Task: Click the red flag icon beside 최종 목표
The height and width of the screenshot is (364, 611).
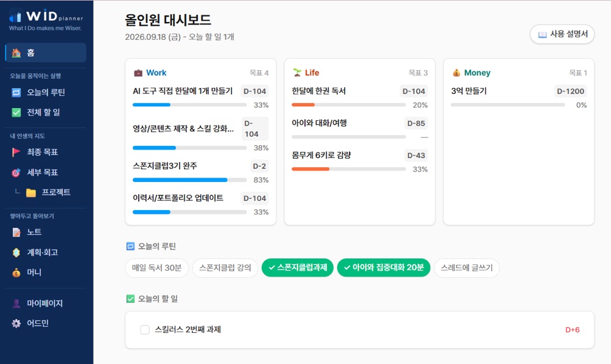Action: point(16,152)
